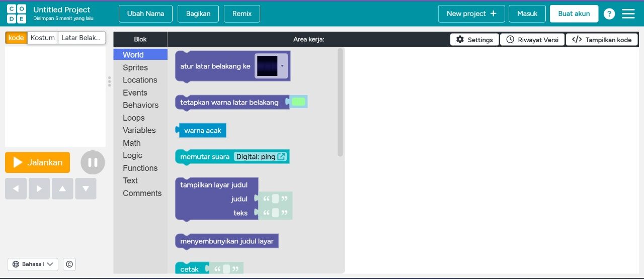Open the help question mark icon
The image size is (644, 279).
pos(609,14)
